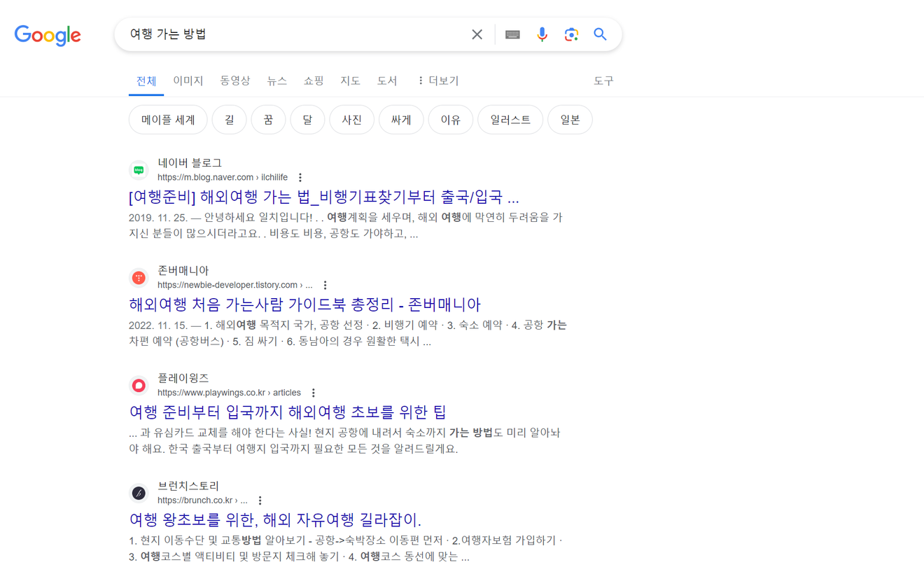This screenshot has width=924, height=567.
Task: Open the three-dot menu for Naver Blog result
Action: pyautogui.click(x=300, y=178)
